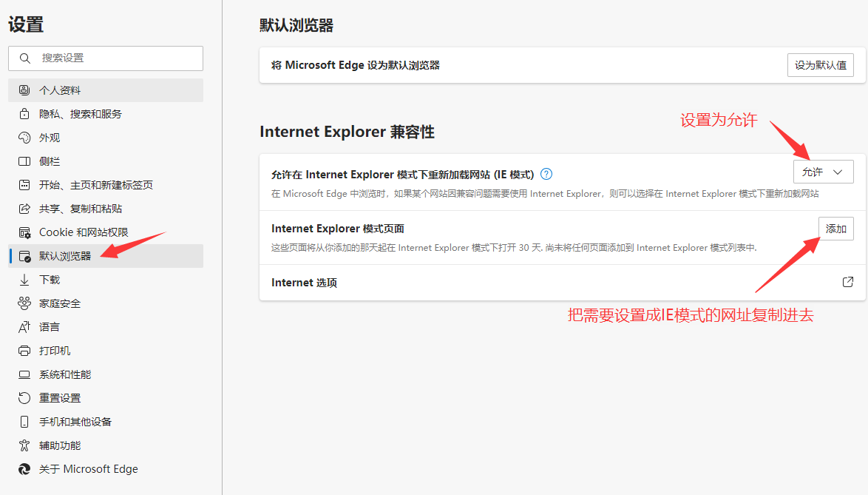The width and height of the screenshot is (868, 495).
Task: Open the 侧栏 settings section
Action: tap(50, 161)
